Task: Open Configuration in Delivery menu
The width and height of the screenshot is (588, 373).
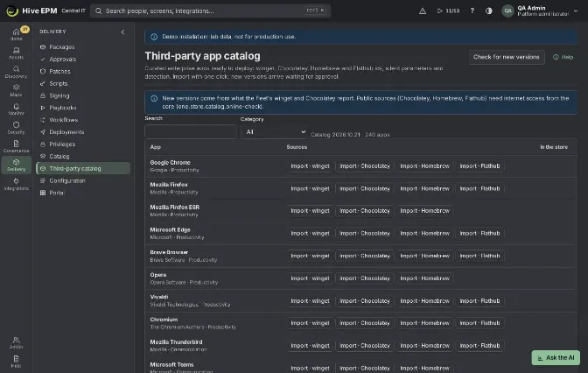Action: 83,180
